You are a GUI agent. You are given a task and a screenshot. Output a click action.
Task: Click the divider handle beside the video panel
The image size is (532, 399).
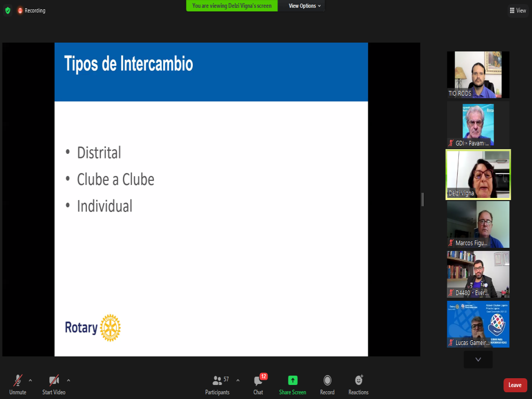point(422,199)
